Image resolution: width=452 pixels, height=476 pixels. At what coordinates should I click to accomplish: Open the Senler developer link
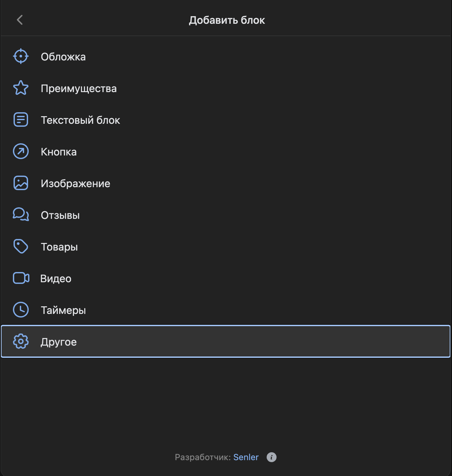tap(246, 457)
